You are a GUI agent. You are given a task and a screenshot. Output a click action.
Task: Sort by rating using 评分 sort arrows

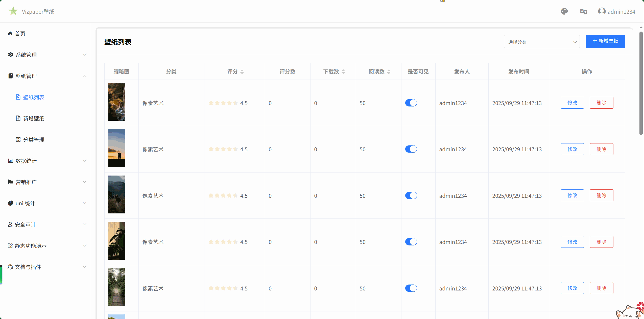242,72
